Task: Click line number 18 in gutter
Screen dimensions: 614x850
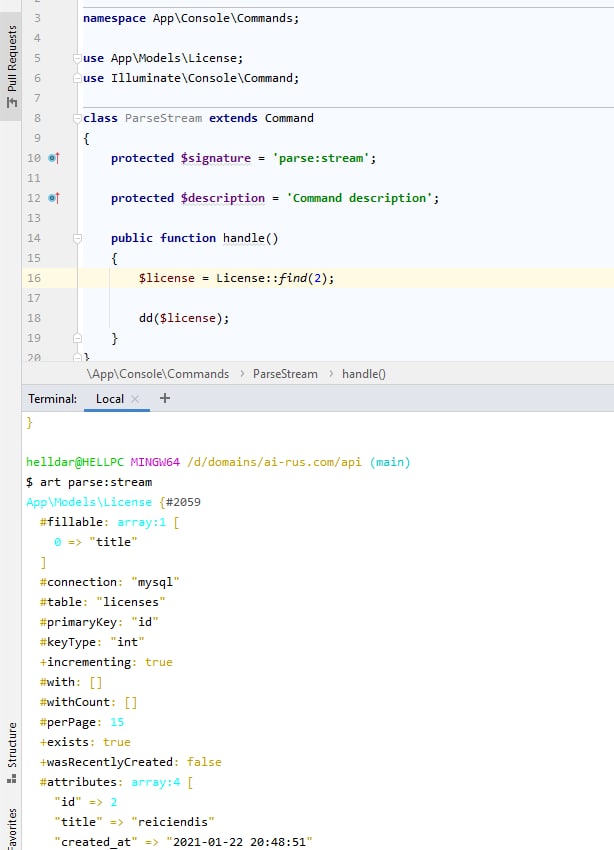Action: click(34, 318)
